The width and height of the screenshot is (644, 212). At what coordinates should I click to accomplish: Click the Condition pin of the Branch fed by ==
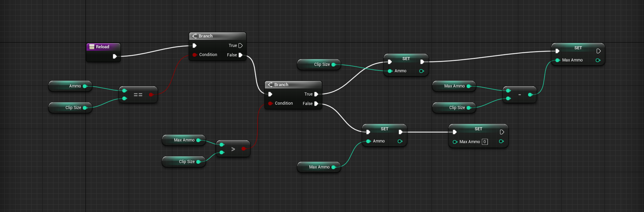click(195, 55)
